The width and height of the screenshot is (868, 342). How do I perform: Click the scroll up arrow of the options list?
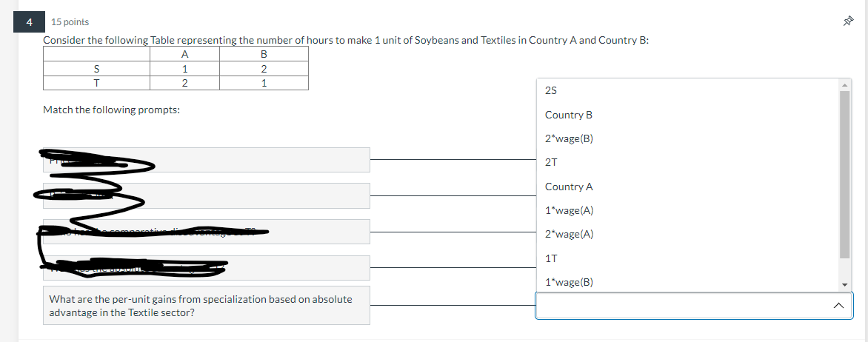pos(844,84)
